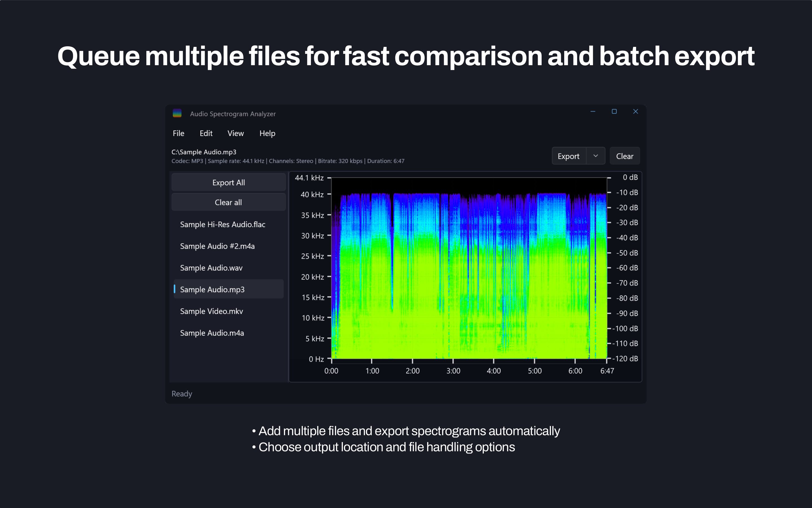
Task: Select Sample Audio.wav in the queue
Action: click(228, 268)
